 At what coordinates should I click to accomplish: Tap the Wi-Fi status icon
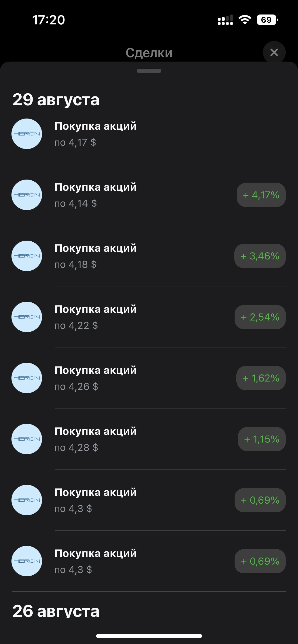point(245,20)
